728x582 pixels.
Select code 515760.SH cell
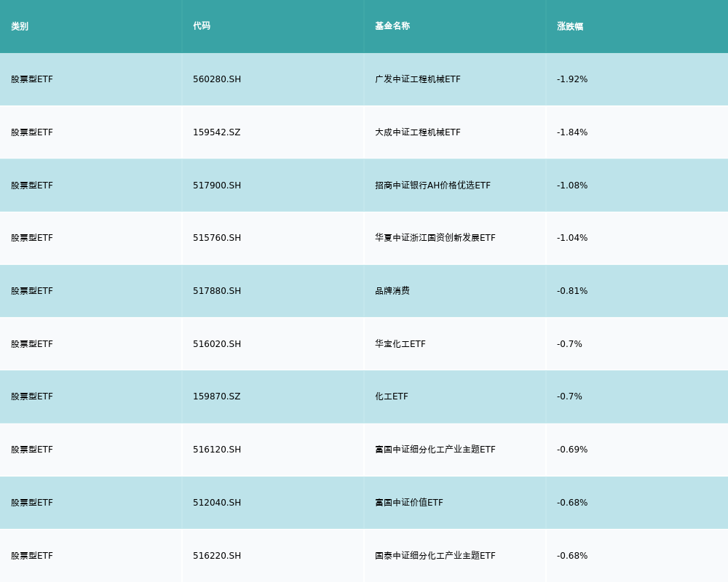217,238
